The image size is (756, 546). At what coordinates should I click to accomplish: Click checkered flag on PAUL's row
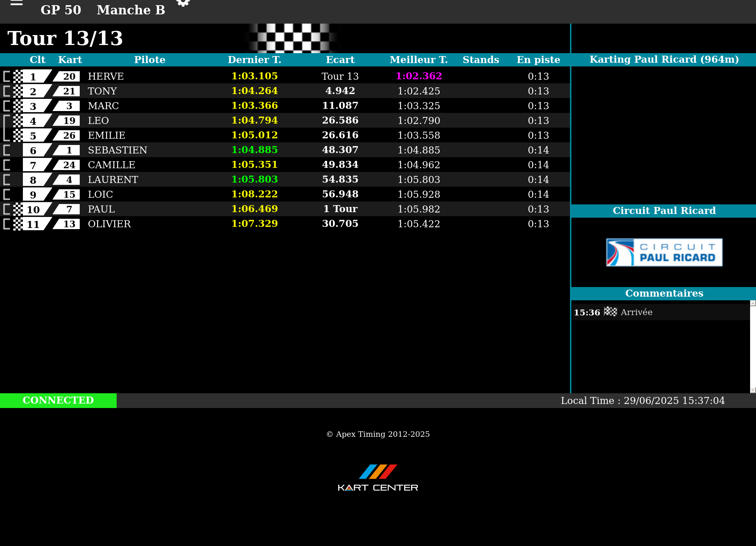click(18, 209)
